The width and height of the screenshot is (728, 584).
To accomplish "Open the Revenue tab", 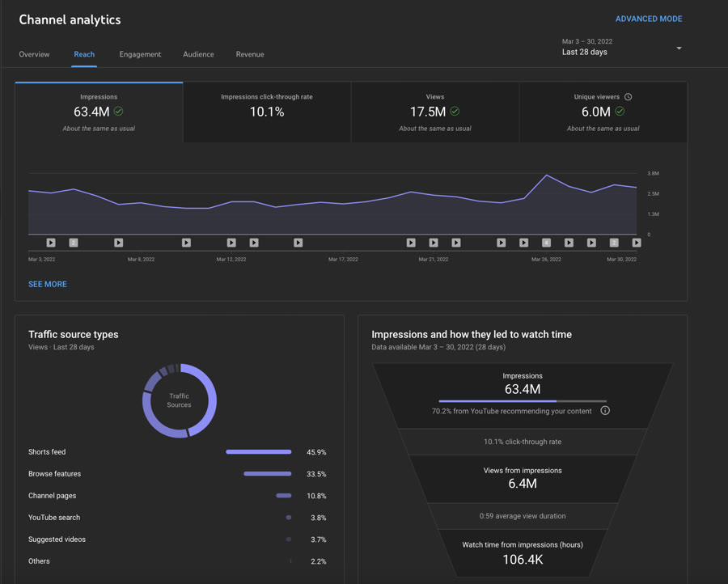I will 250,54.
